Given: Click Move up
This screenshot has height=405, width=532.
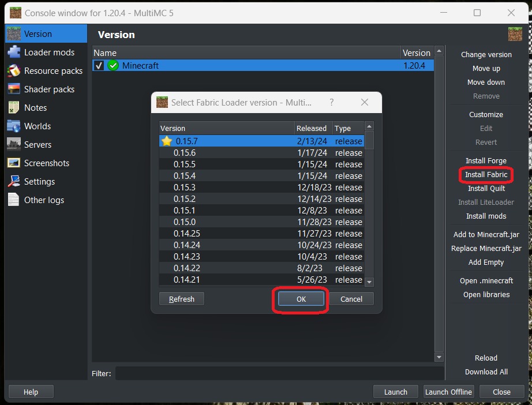Looking at the screenshot, I should [x=486, y=69].
